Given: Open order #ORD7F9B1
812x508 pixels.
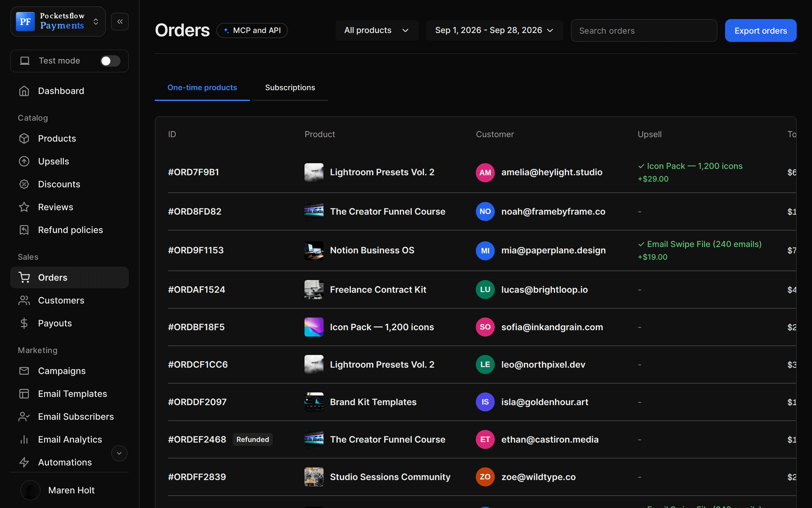Looking at the screenshot, I should [x=193, y=172].
